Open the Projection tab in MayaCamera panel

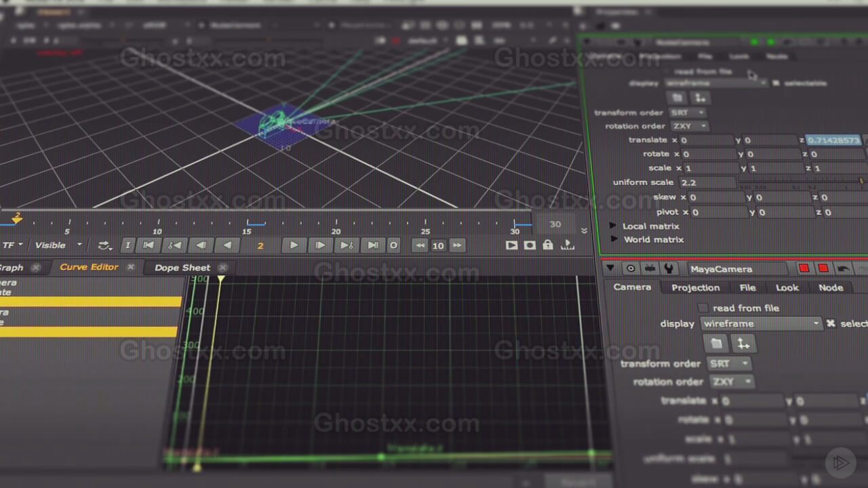[x=695, y=288]
